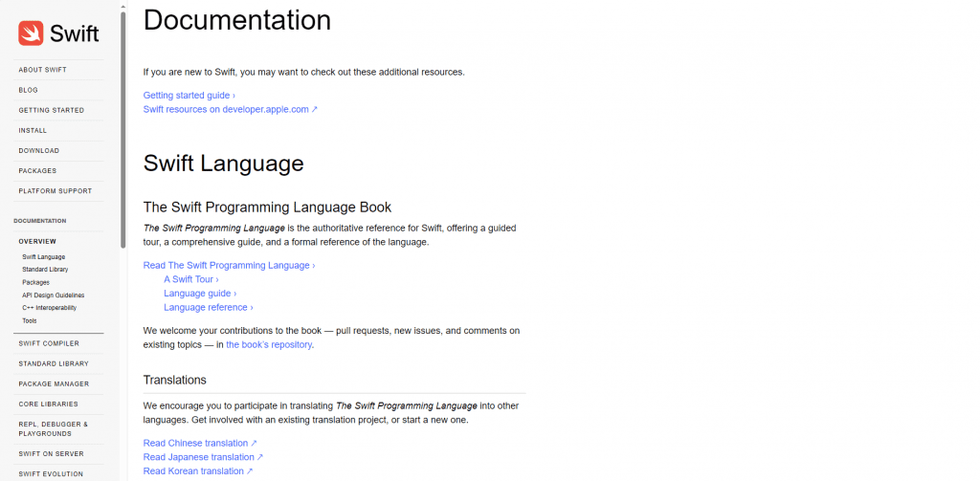Jump to Swift Language subsection link

click(x=44, y=256)
